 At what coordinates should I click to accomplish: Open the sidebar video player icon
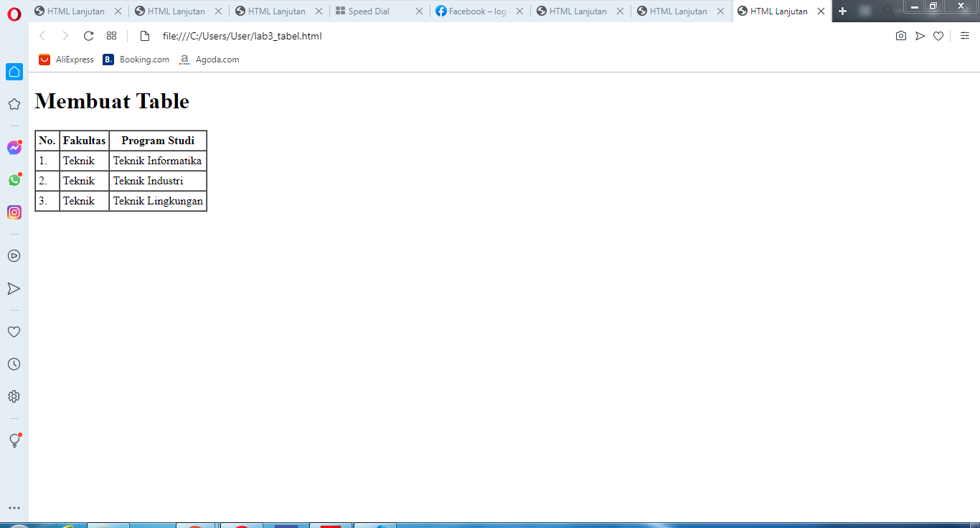(x=14, y=255)
